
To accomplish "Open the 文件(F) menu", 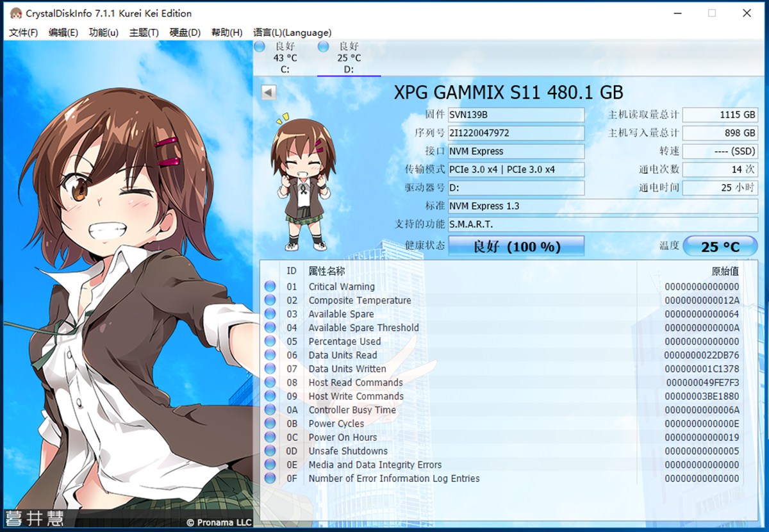I will (24, 33).
